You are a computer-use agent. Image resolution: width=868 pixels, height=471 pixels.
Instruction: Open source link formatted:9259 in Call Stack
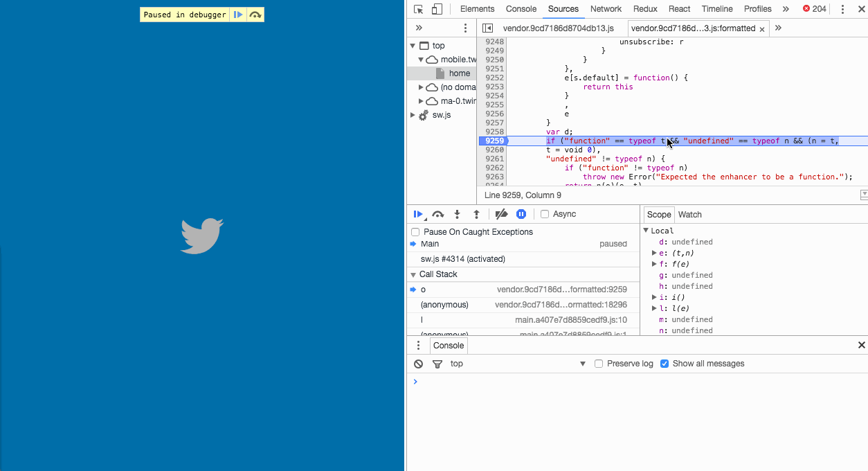coord(562,290)
